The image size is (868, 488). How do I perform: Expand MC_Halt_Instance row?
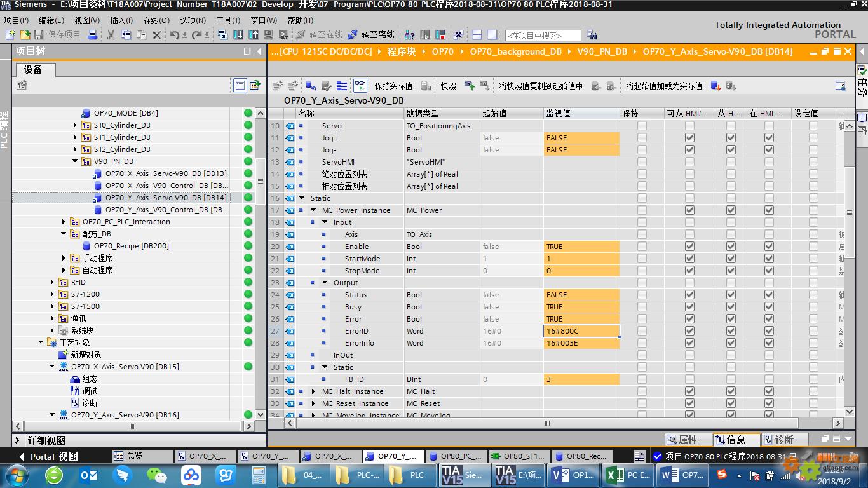pos(313,391)
